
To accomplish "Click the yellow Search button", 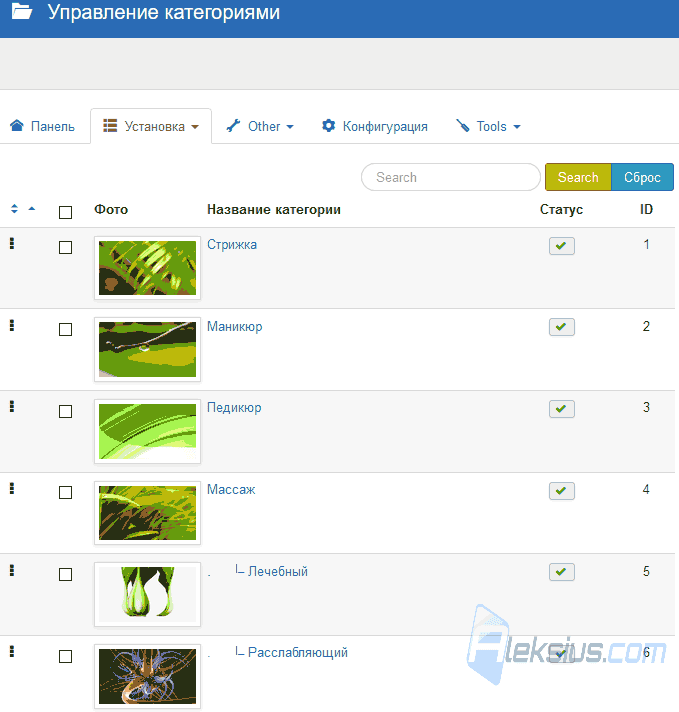I will click(578, 177).
